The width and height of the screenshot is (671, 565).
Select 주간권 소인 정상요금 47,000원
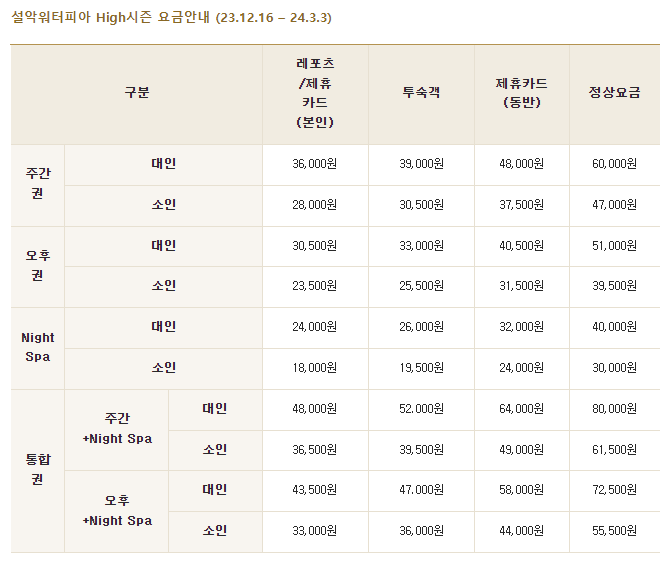(x=615, y=205)
